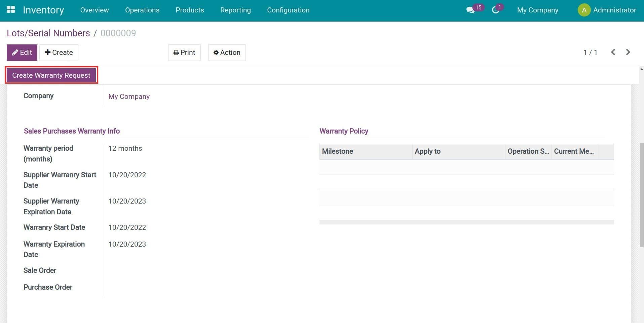The width and height of the screenshot is (644, 323).
Task: Go to previous record with left arrow
Action: click(x=613, y=52)
